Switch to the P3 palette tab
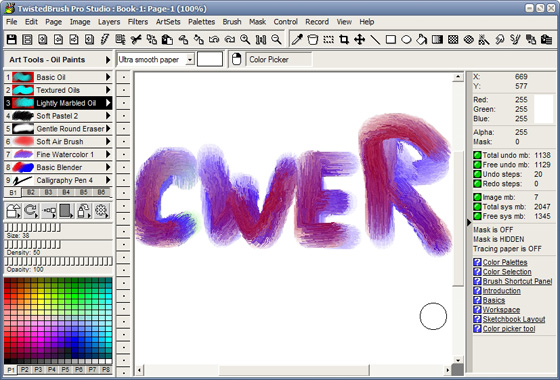The height and width of the screenshot is (380, 560). (x=38, y=370)
